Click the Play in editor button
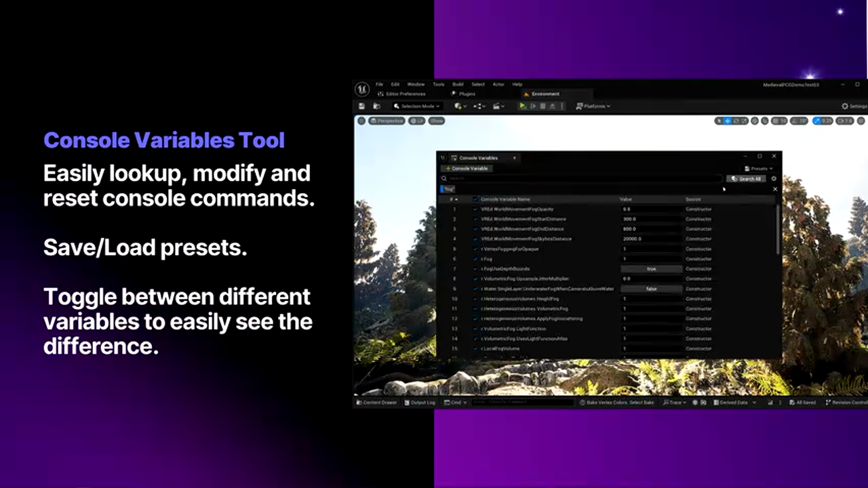868x488 pixels. pos(522,106)
